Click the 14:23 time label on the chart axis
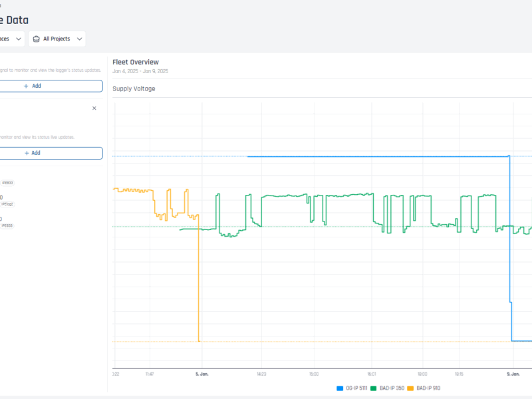The width and height of the screenshot is (532, 399). (x=261, y=374)
